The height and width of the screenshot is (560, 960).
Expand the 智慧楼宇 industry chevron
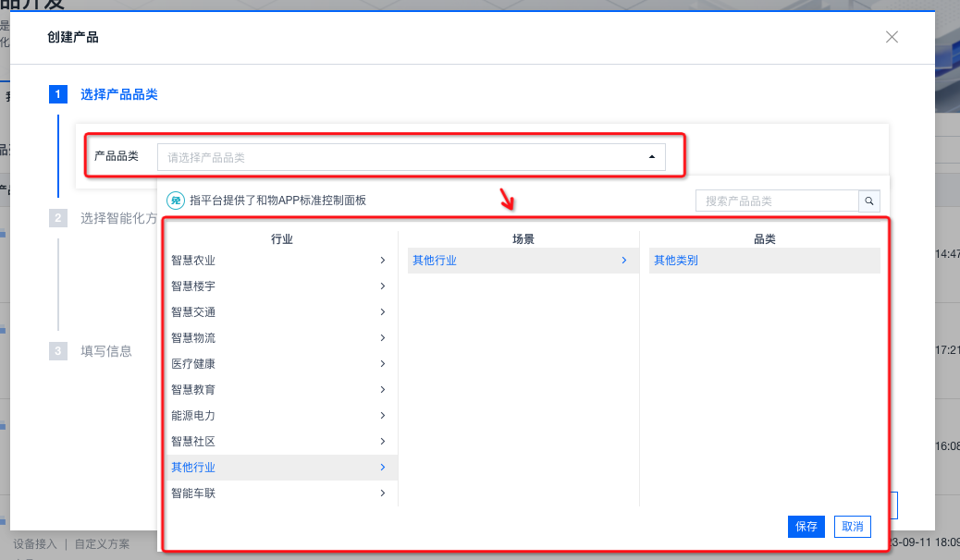coord(382,286)
